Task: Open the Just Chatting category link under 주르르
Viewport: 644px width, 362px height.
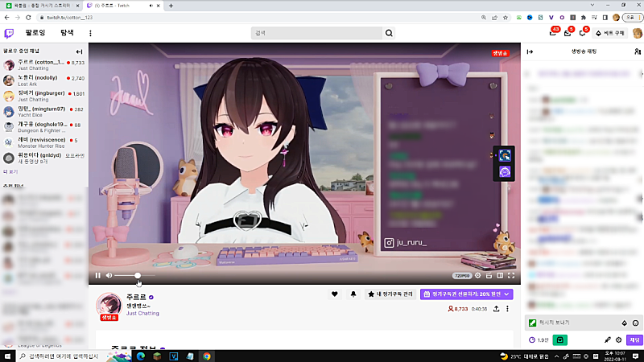Action: (142, 313)
